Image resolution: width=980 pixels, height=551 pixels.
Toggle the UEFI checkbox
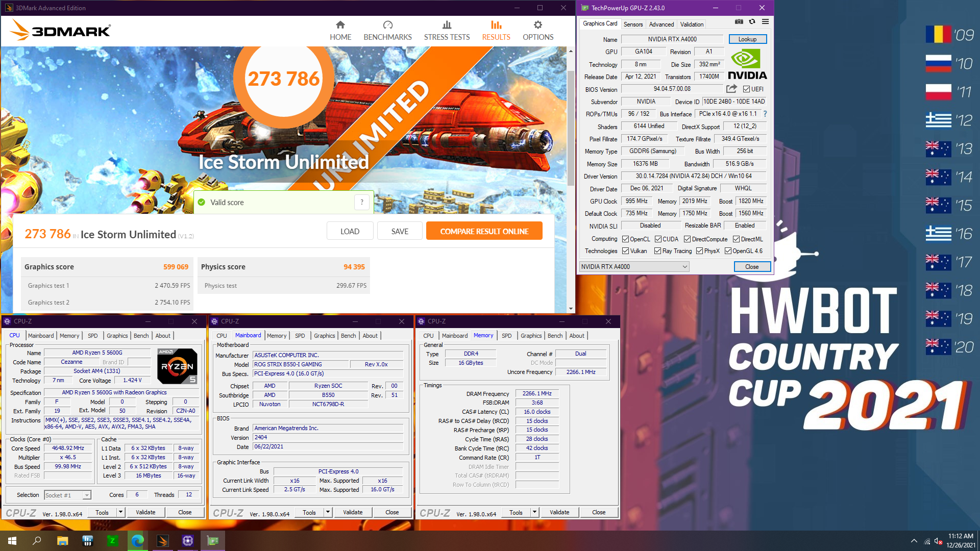746,89
